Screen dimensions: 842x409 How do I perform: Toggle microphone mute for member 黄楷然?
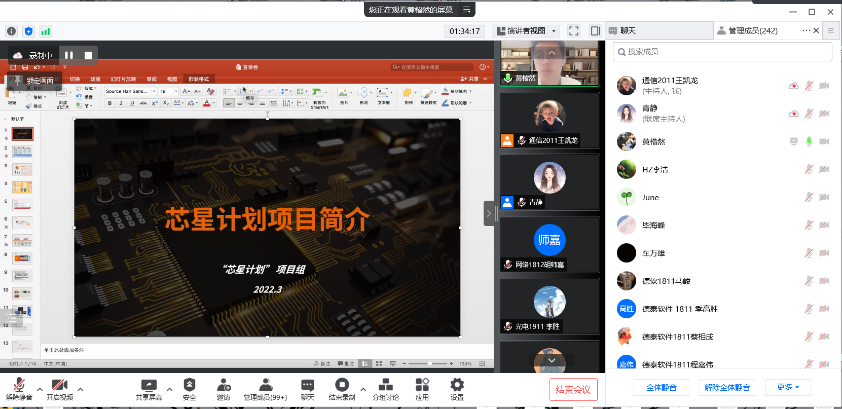click(x=807, y=141)
